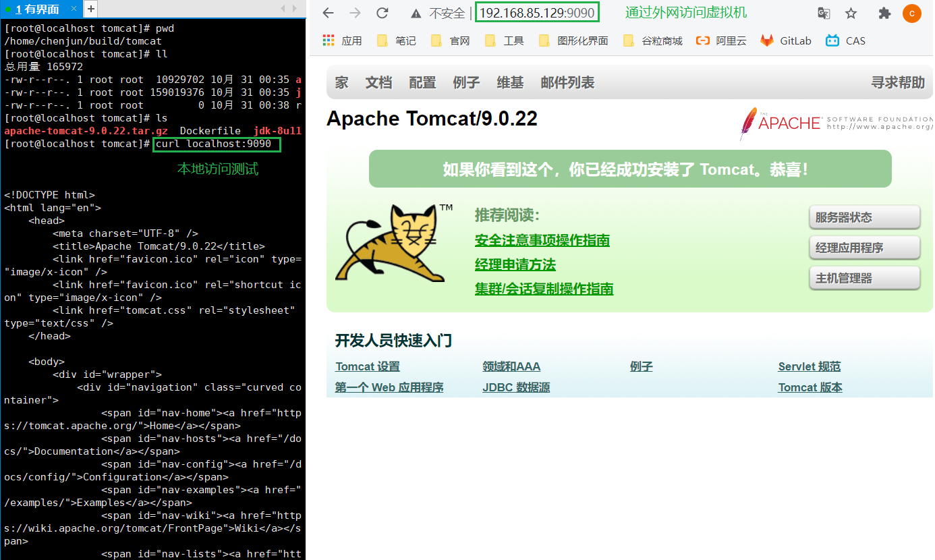This screenshot has height=560, width=935.
Task: Click the curl localhost:9090 command text
Action: coord(213,144)
